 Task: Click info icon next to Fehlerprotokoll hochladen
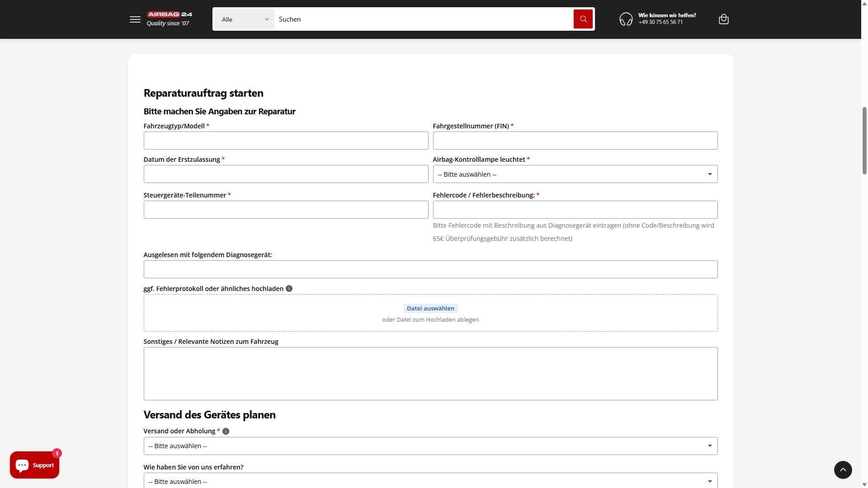[x=289, y=289]
